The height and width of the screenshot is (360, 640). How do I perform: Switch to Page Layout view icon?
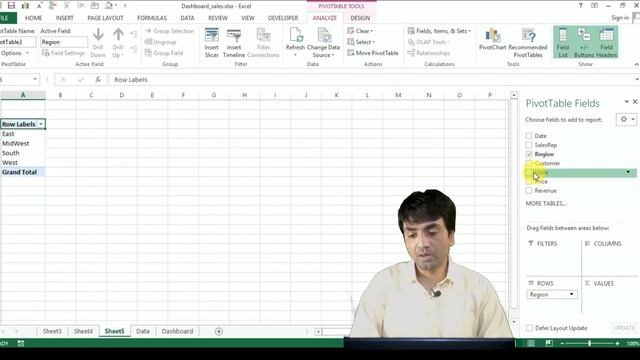pos(549,344)
